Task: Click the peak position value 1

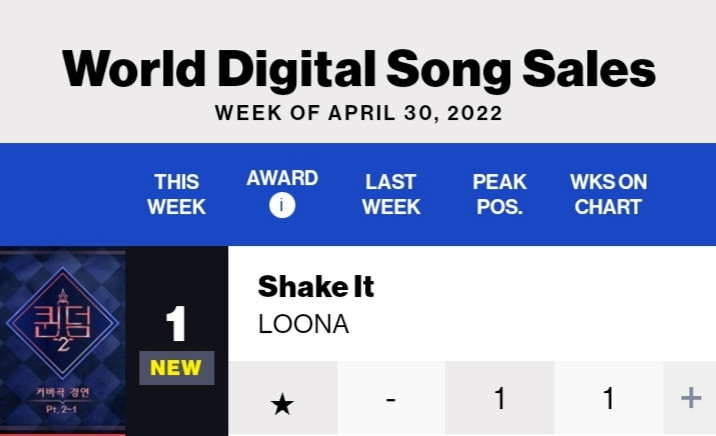Action: [500, 398]
